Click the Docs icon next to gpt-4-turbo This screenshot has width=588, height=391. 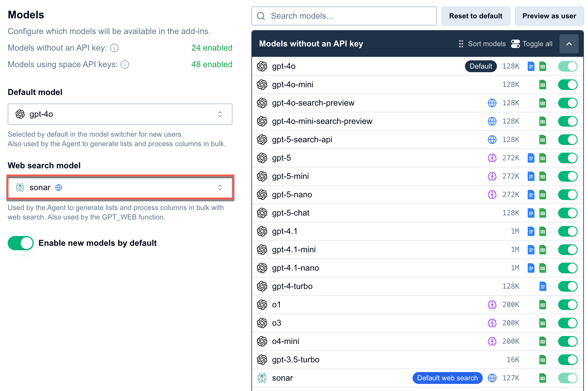click(543, 286)
